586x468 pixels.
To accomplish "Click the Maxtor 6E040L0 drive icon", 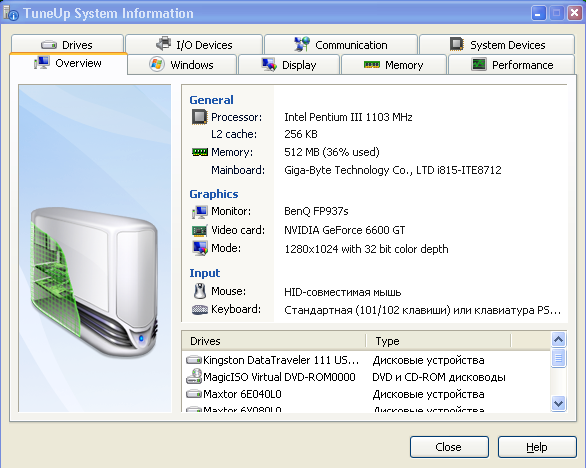I will [x=194, y=394].
